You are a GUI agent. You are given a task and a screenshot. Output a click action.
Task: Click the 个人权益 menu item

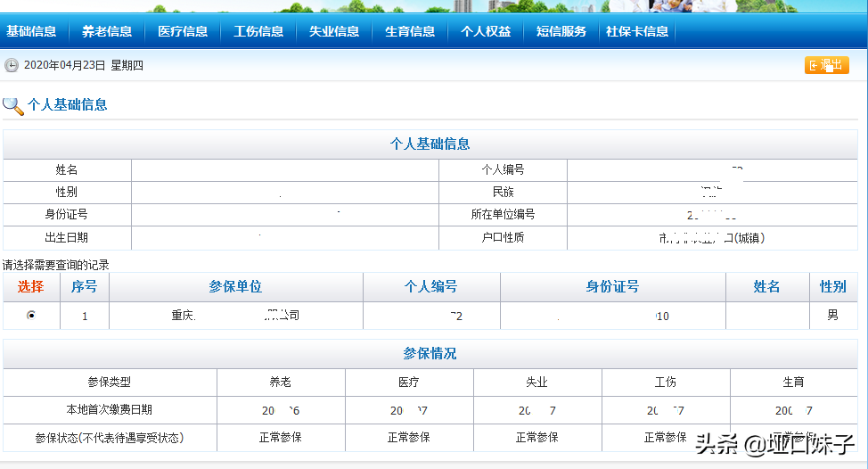[486, 31]
